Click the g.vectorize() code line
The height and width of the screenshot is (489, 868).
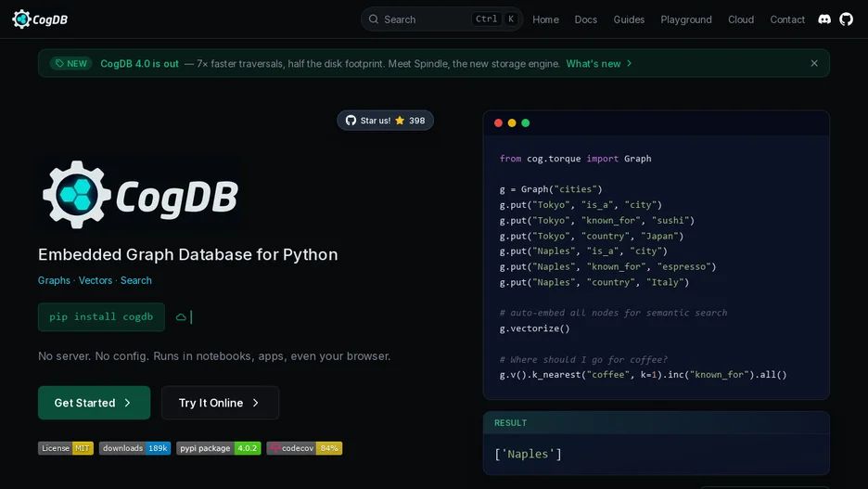point(534,328)
